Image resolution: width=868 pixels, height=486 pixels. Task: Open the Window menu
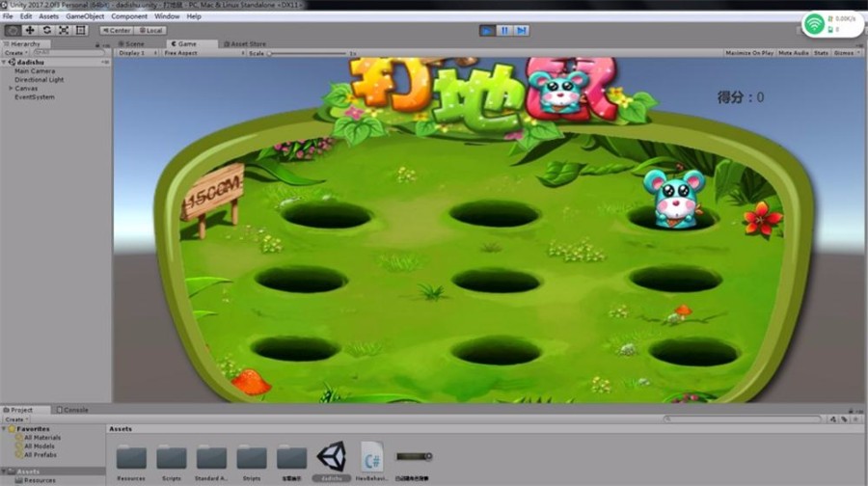pos(167,16)
